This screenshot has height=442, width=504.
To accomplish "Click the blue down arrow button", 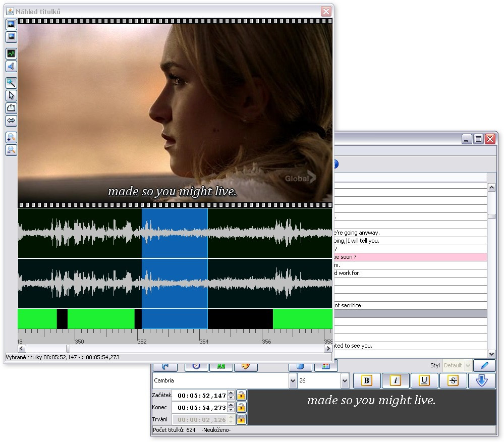I will 481,380.
